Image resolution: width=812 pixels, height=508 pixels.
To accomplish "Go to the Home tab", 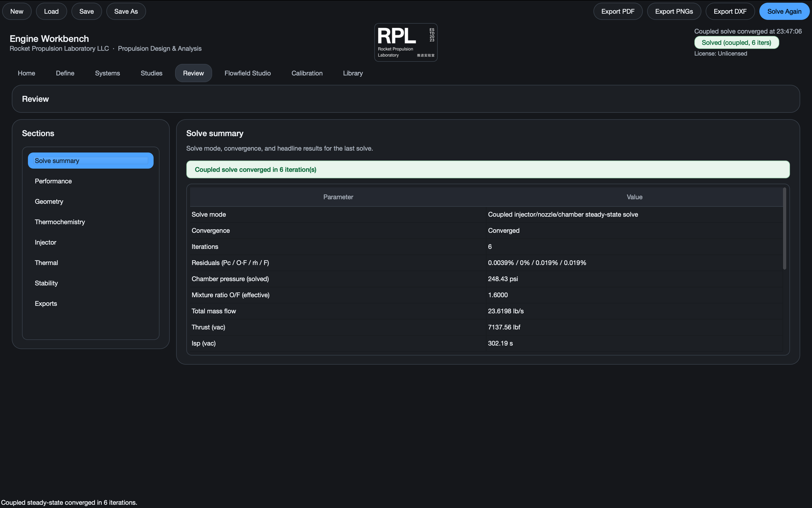I will [x=27, y=73].
